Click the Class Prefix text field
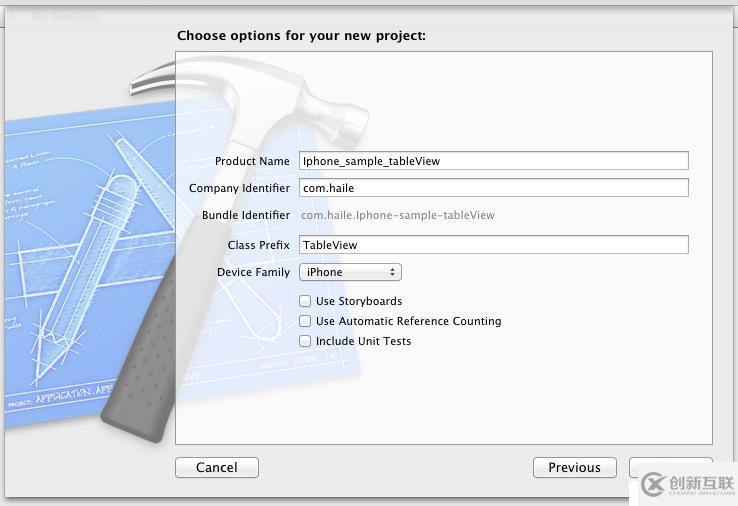 [494, 245]
